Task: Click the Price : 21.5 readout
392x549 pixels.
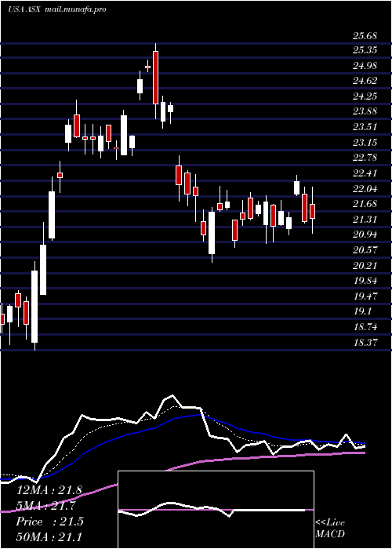Action: coord(49,522)
